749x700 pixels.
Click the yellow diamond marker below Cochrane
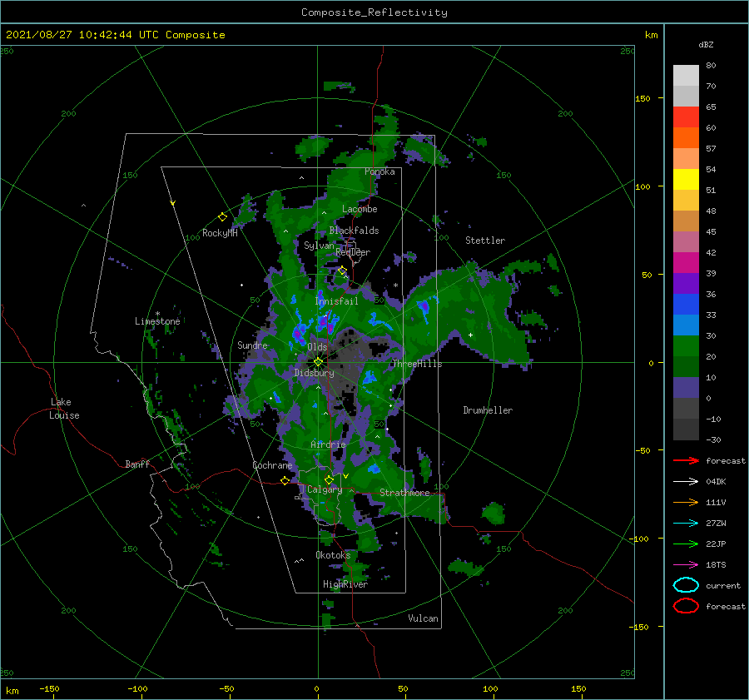point(285,480)
